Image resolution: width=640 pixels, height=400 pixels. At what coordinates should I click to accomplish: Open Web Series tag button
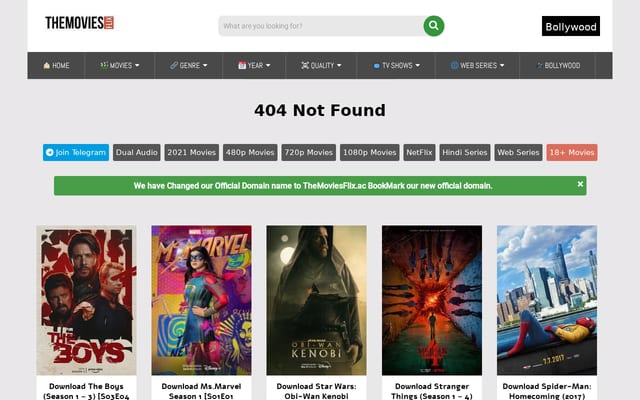518,152
